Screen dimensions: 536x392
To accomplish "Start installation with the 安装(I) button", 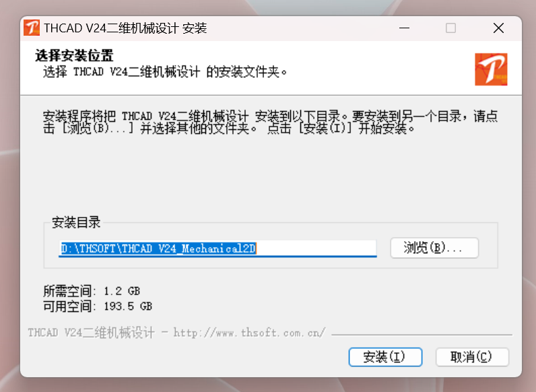I will pyautogui.click(x=385, y=357).
